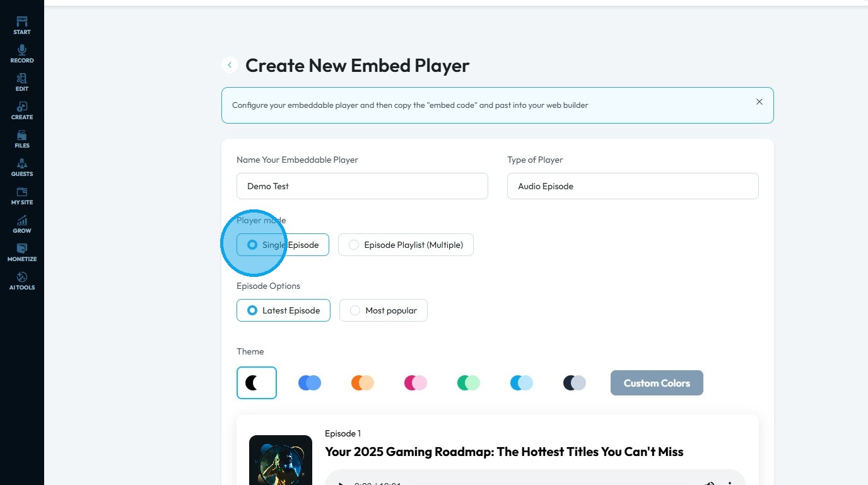This screenshot has width=868, height=485.
Task: Open the START section in the sidebar
Action: click(21, 25)
